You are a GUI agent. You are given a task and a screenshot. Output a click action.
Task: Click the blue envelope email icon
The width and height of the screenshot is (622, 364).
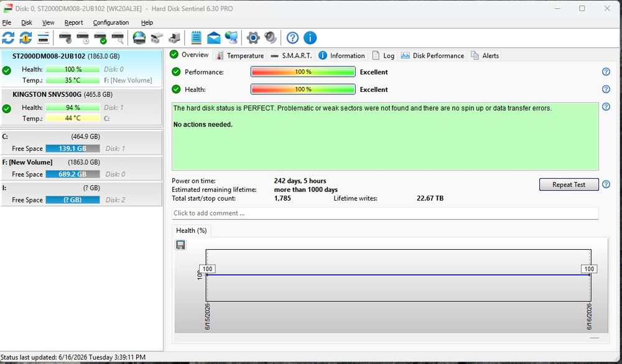[x=213, y=38]
